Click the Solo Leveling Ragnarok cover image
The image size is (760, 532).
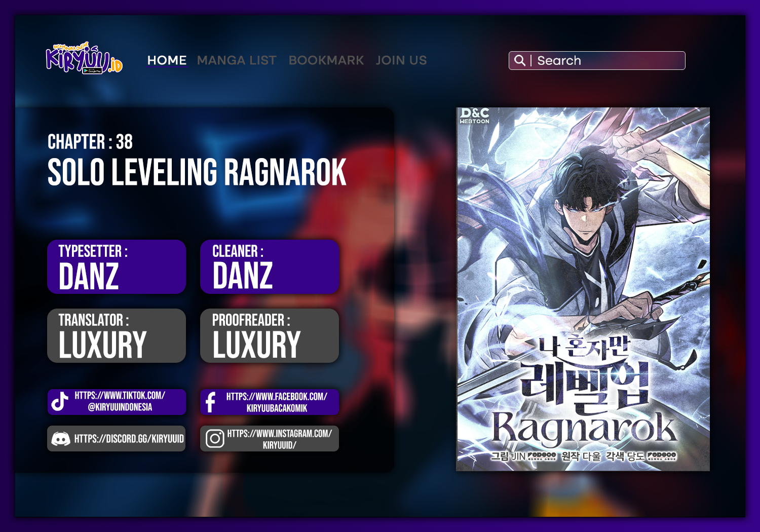(x=583, y=289)
